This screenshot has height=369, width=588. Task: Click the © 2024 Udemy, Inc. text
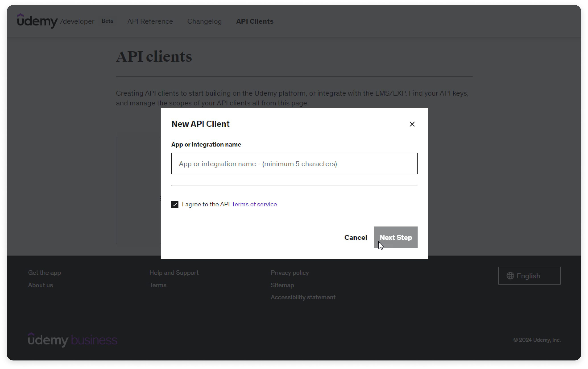coord(537,340)
